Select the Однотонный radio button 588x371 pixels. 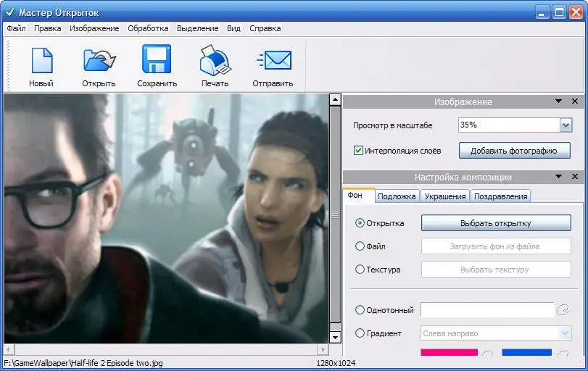pos(360,310)
